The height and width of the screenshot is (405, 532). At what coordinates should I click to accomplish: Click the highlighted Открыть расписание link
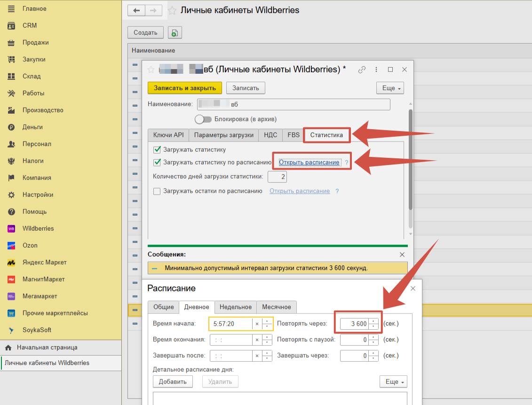tap(309, 163)
